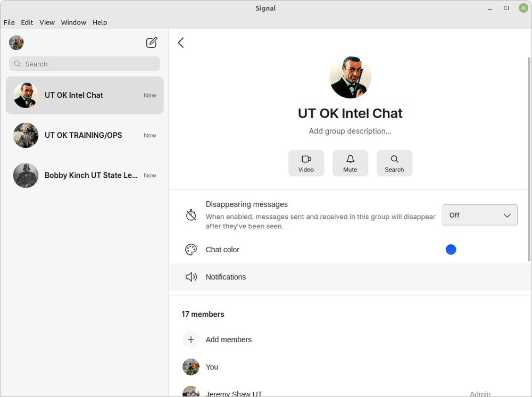Click the large group avatar picture
The image size is (532, 397).
tap(350, 77)
